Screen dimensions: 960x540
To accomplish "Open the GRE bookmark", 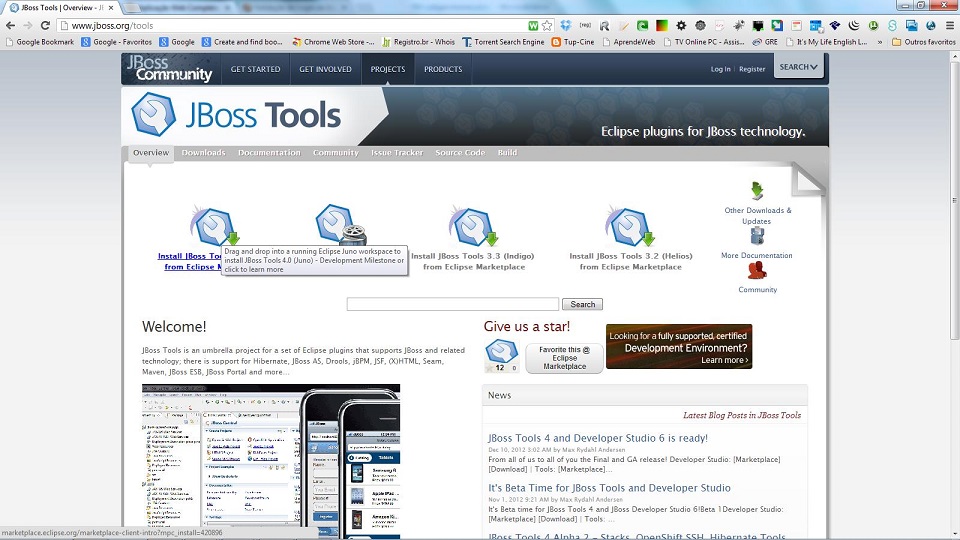I will tap(765, 42).
